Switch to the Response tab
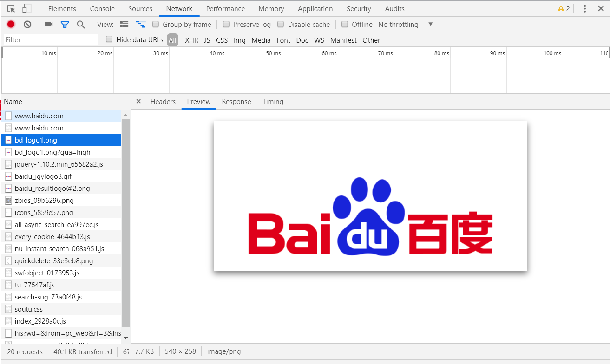 pos(236,101)
